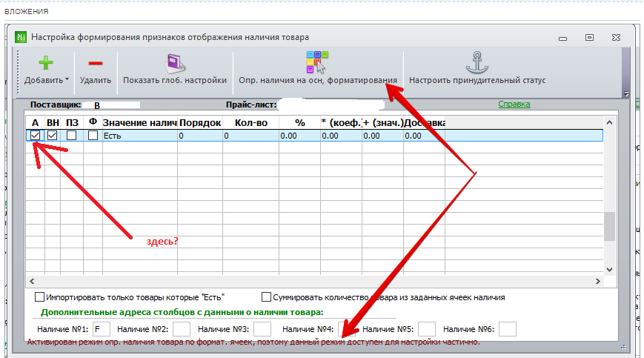Click the Наличие №2 input field

[182, 329]
